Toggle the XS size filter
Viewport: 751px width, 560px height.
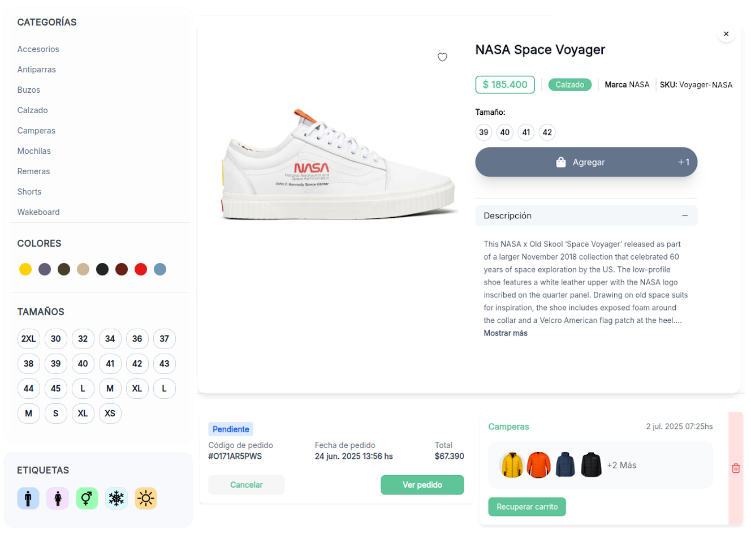click(x=110, y=413)
